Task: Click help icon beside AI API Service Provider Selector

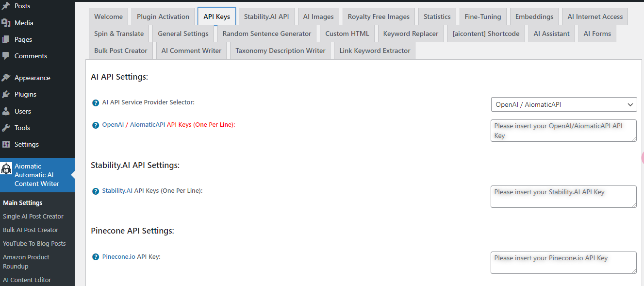Action: 95,102
